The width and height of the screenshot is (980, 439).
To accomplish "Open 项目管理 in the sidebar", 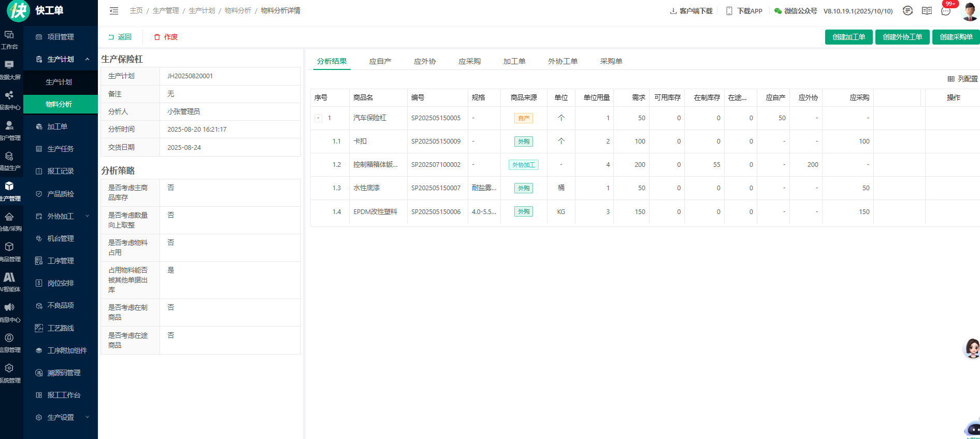I will (61, 37).
